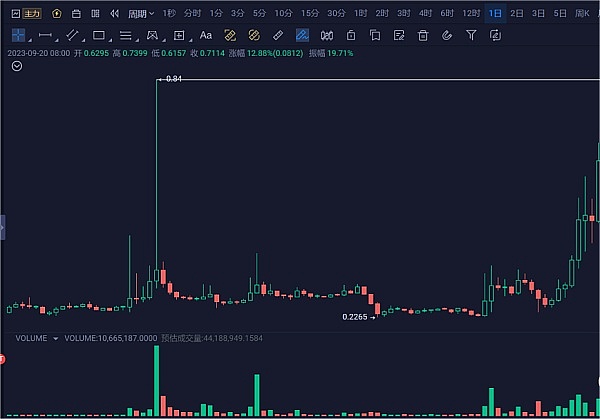Expand the left side panel handle

point(2,227)
